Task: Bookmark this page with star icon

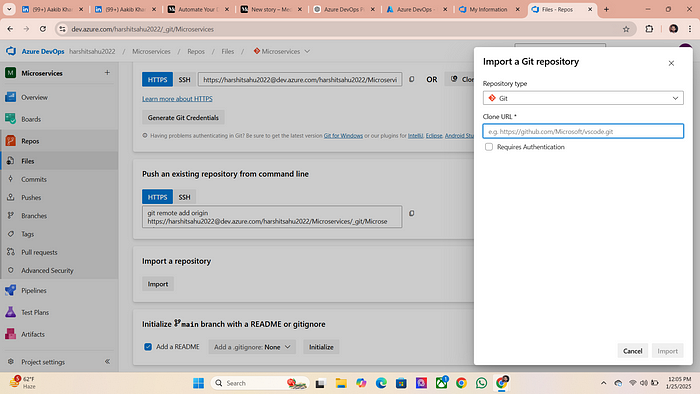Action: 626,29
